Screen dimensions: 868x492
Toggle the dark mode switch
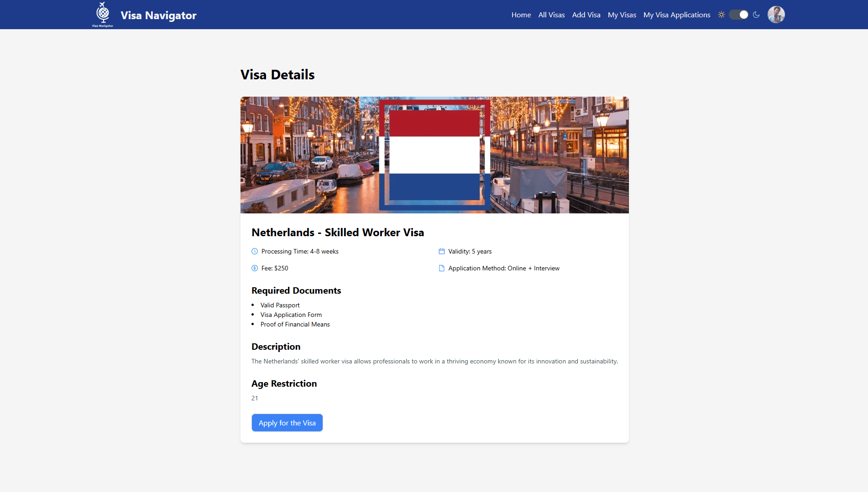[x=738, y=15]
